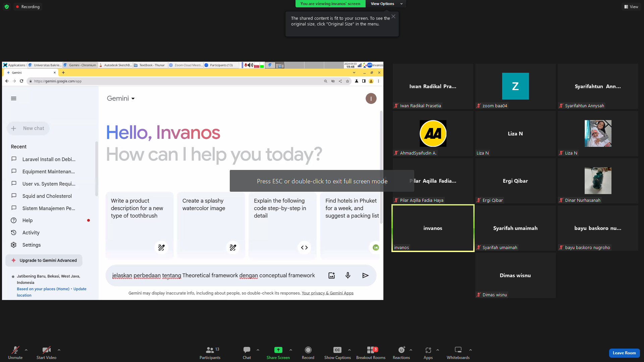Send the Gemini prompt

(x=365, y=276)
